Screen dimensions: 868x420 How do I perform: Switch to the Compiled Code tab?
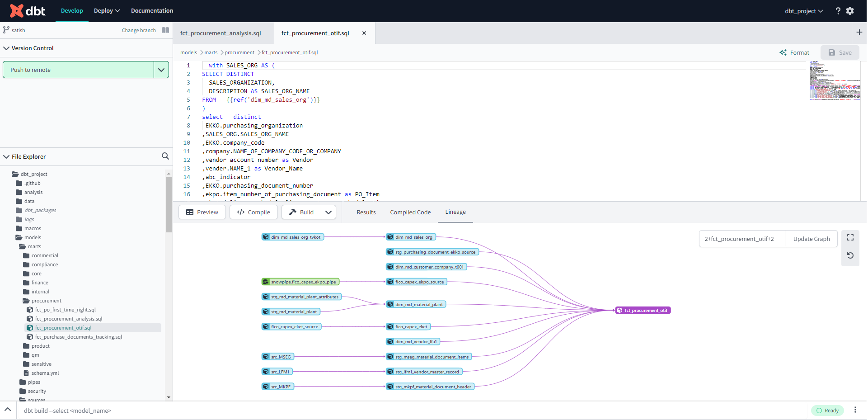[410, 212]
